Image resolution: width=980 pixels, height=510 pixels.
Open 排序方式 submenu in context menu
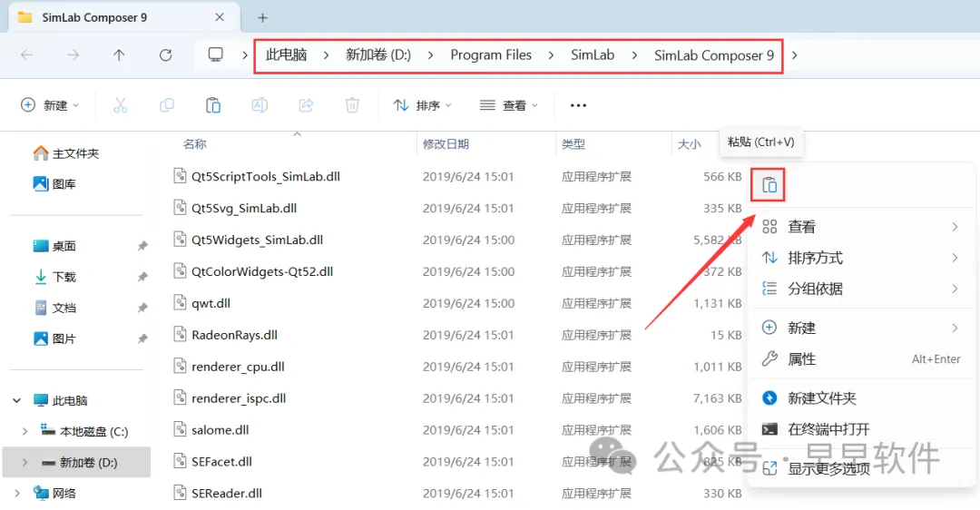[x=862, y=258]
